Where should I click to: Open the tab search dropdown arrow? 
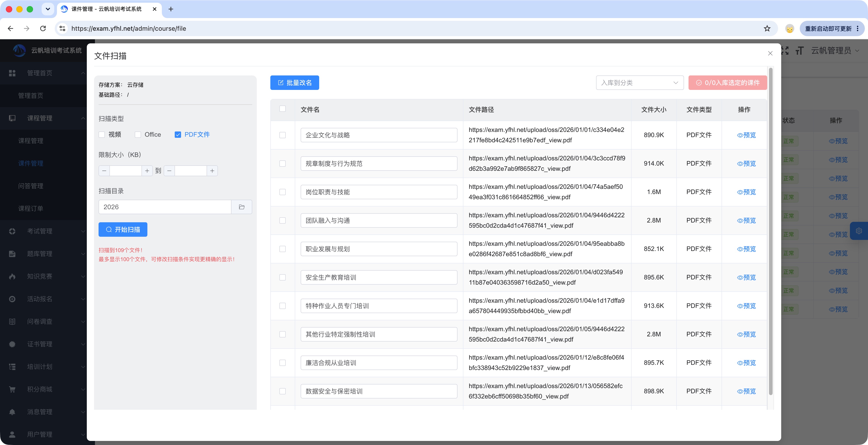[x=48, y=9]
